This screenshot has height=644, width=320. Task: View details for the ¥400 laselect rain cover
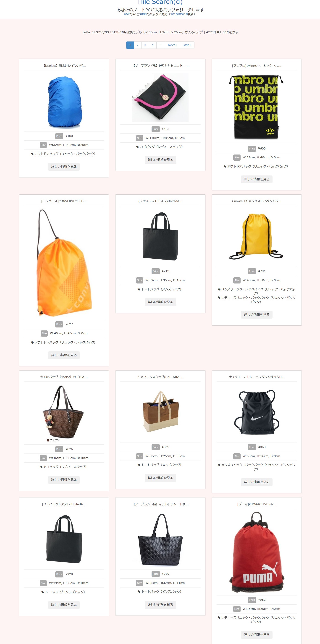click(64, 167)
